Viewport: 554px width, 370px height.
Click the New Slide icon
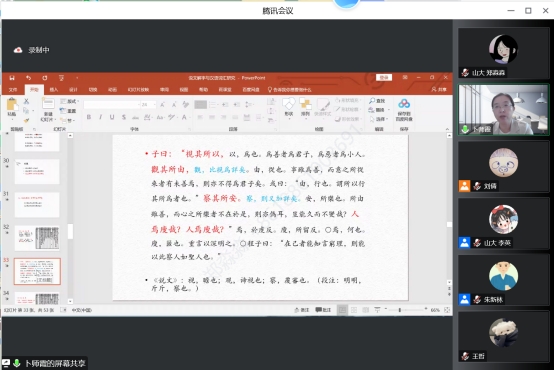tap(48, 105)
